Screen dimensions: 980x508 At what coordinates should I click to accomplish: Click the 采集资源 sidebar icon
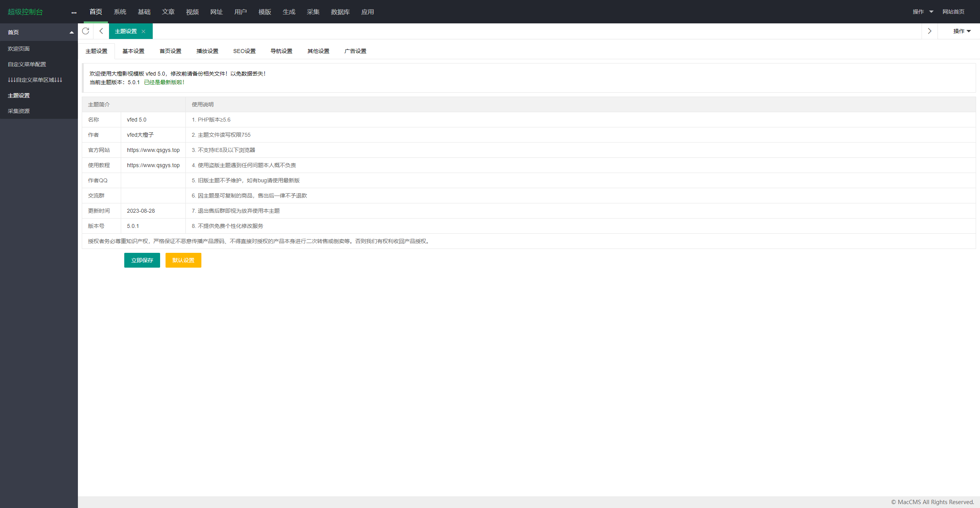[x=19, y=111]
